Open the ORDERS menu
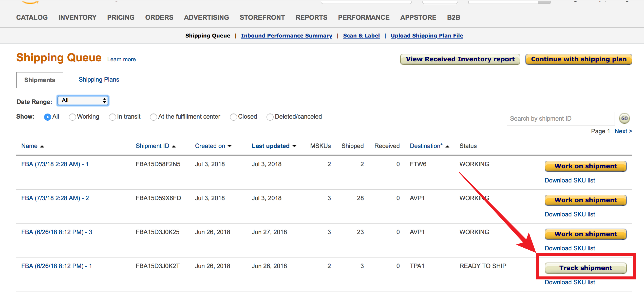Image resolution: width=644 pixels, height=296 pixels. coord(159,17)
